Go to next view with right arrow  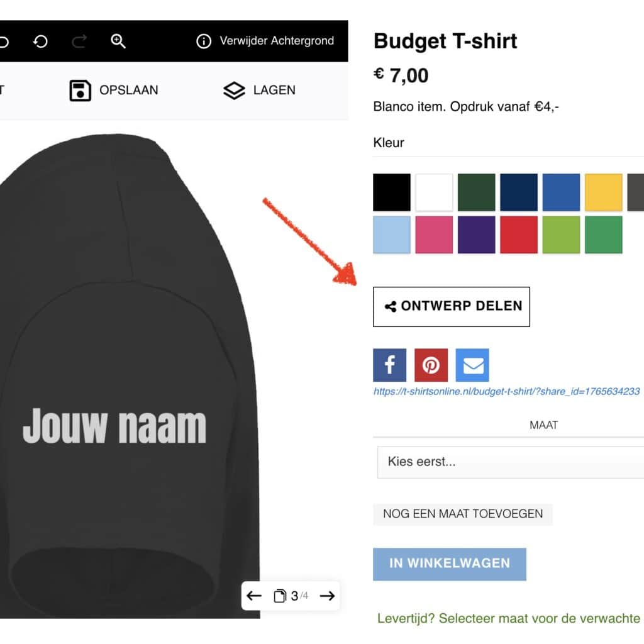(x=327, y=596)
